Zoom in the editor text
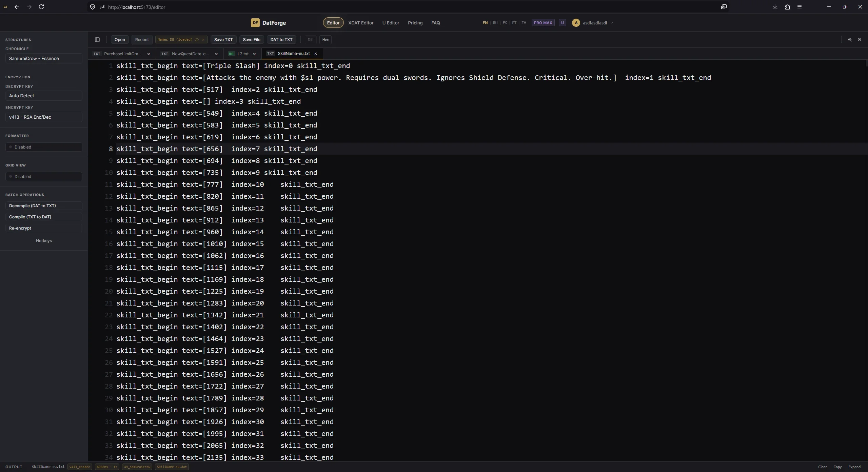Viewport: 868px width, 472px height. pos(860,40)
